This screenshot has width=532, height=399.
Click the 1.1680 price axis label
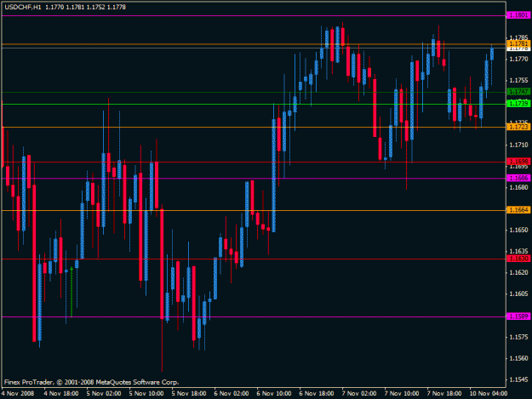pos(518,187)
